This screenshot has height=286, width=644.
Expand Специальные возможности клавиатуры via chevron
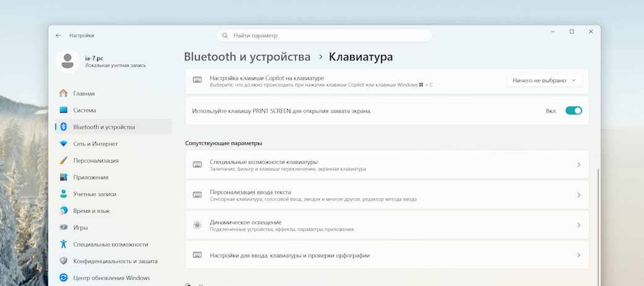579,165
